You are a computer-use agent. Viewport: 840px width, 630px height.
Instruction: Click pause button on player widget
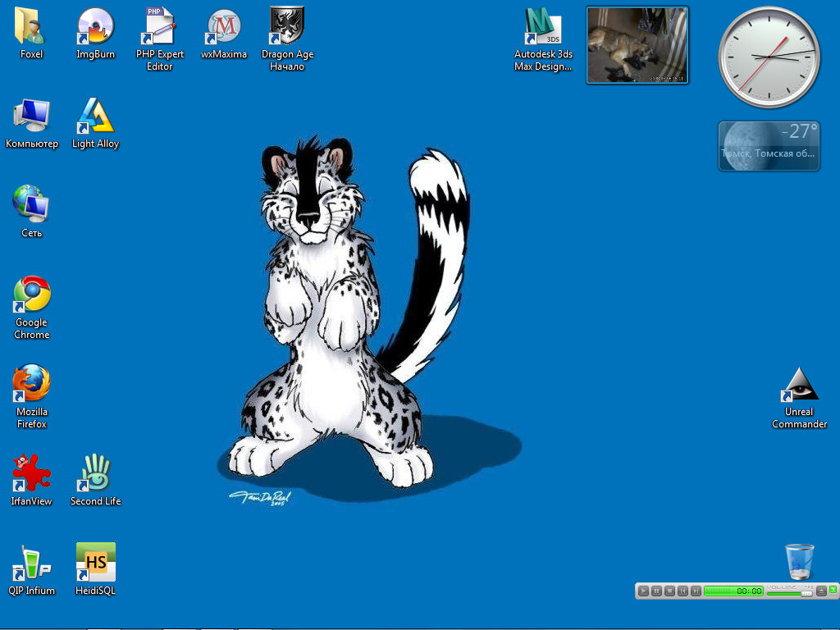pyautogui.click(x=657, y=591)
